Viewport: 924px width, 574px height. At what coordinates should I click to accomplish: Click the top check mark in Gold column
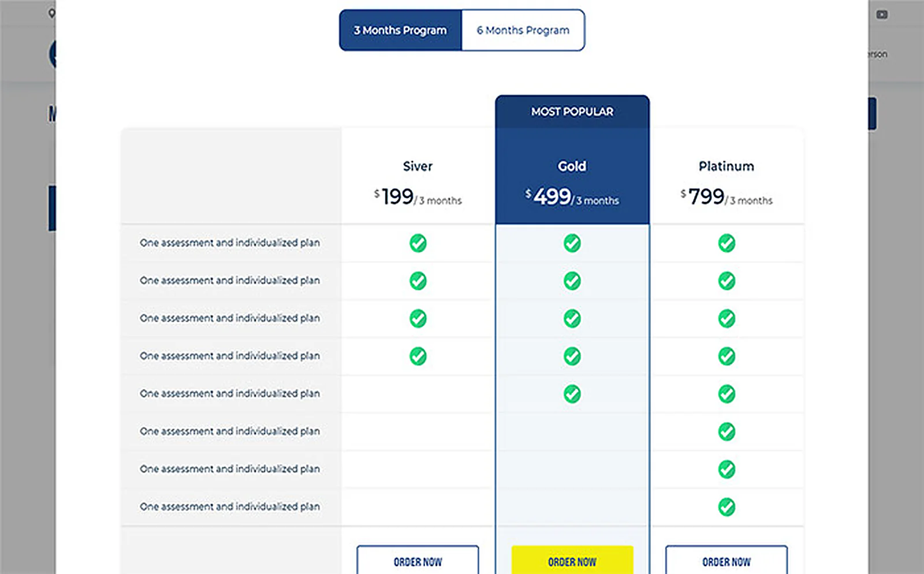[572, 243]
